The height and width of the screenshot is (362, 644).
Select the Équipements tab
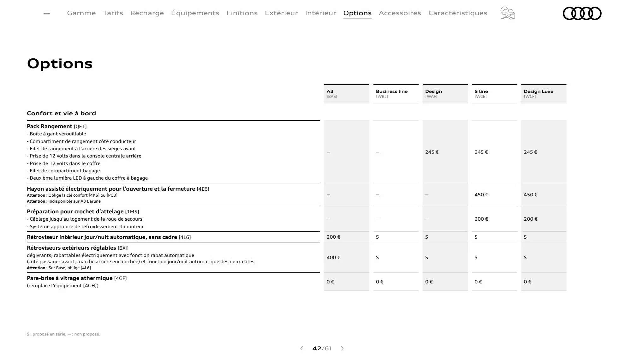(195, 13)
